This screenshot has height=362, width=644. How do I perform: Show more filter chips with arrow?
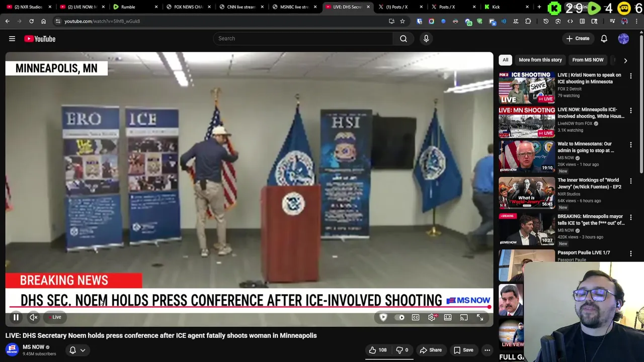tap(625, 60)
